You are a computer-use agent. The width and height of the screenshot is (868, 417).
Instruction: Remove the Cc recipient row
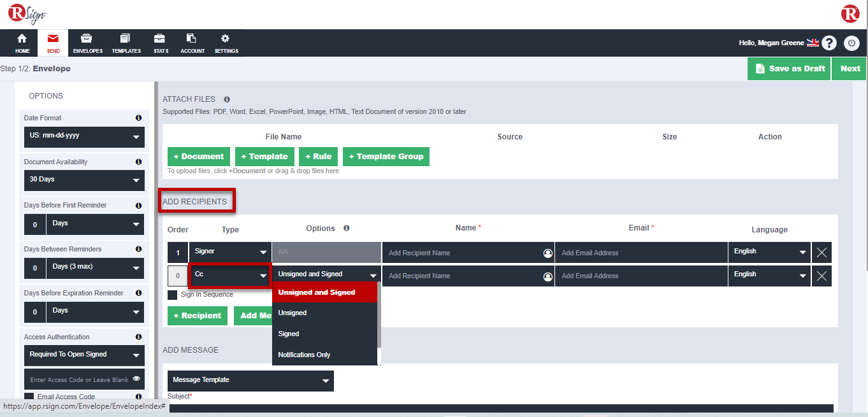coord(821,276)
